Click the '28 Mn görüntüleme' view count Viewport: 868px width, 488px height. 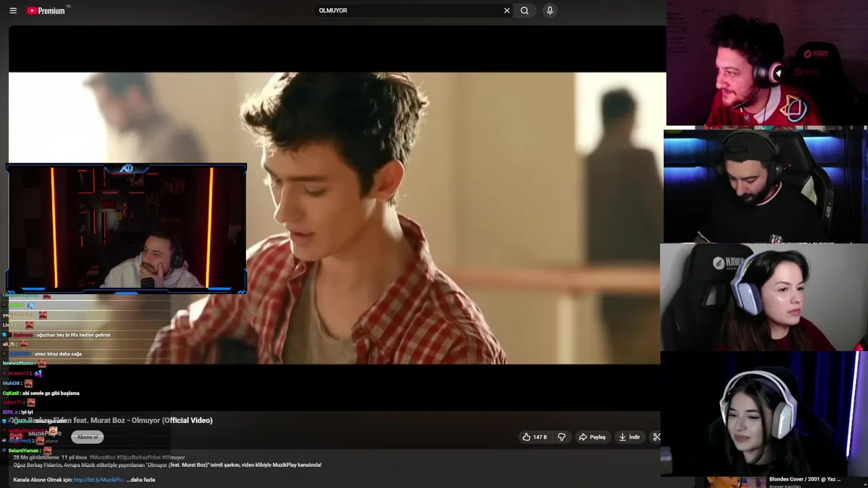[x=35, y=457]
